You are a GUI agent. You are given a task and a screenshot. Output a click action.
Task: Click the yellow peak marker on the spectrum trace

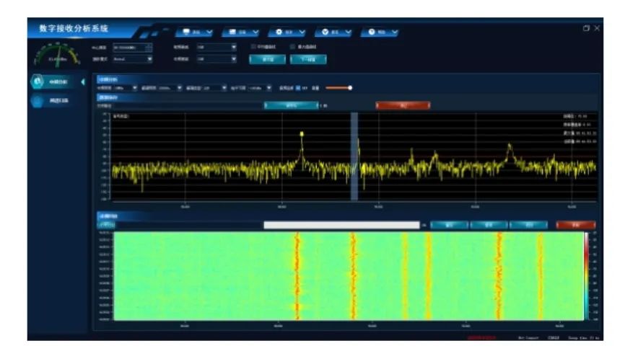[302, 134]
